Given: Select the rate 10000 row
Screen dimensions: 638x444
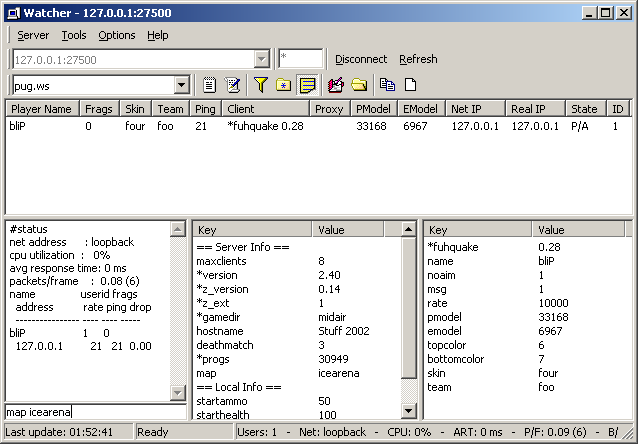Looking at the screenshot, I should pyautogui.click(x=527, y=303).
